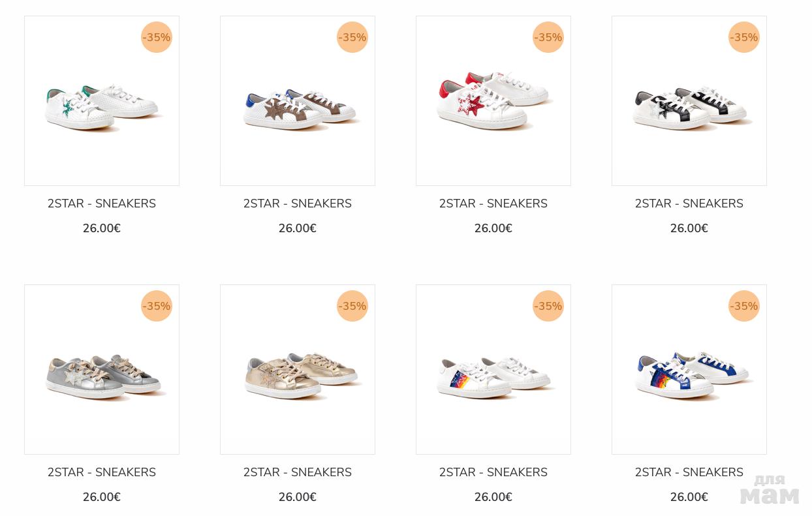
Task: Open the title link under gold sneakers
Action: tap(298, 472)
